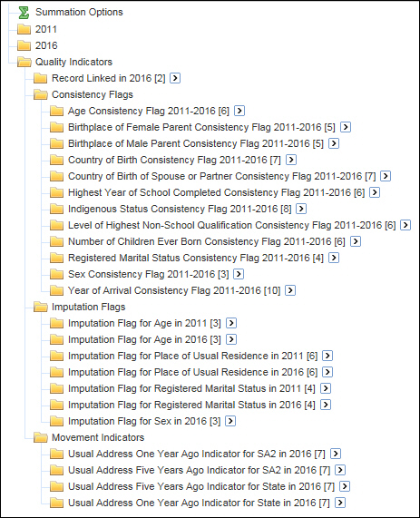Expand arrow for Highest Year of School Completed flag

pyautogui.click(x=375, y=192)
